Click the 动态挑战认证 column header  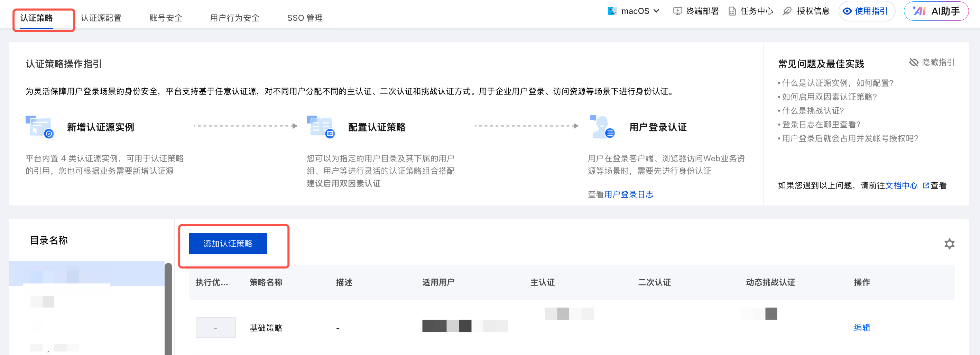point(770,282)
